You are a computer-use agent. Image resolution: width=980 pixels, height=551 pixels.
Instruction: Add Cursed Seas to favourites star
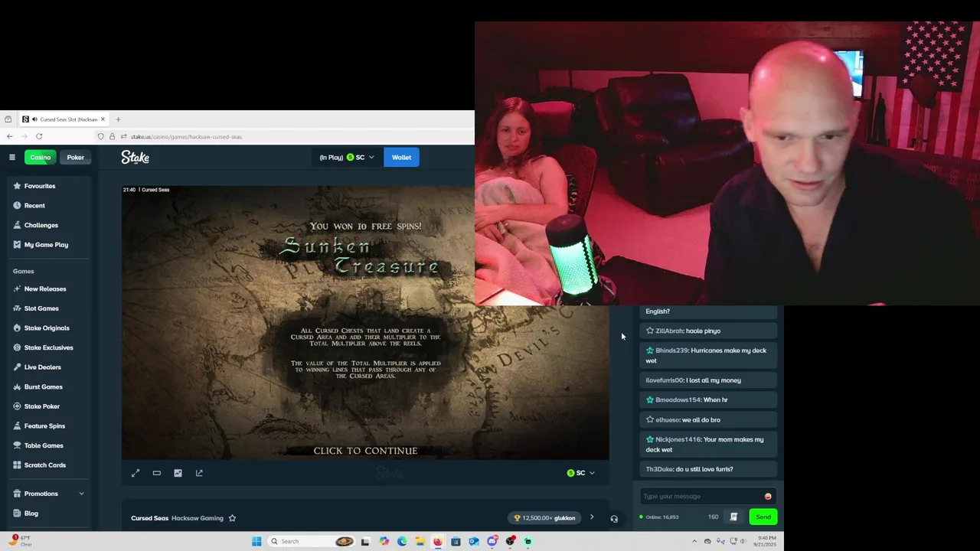pyautogui.click(x=232, y=518)
